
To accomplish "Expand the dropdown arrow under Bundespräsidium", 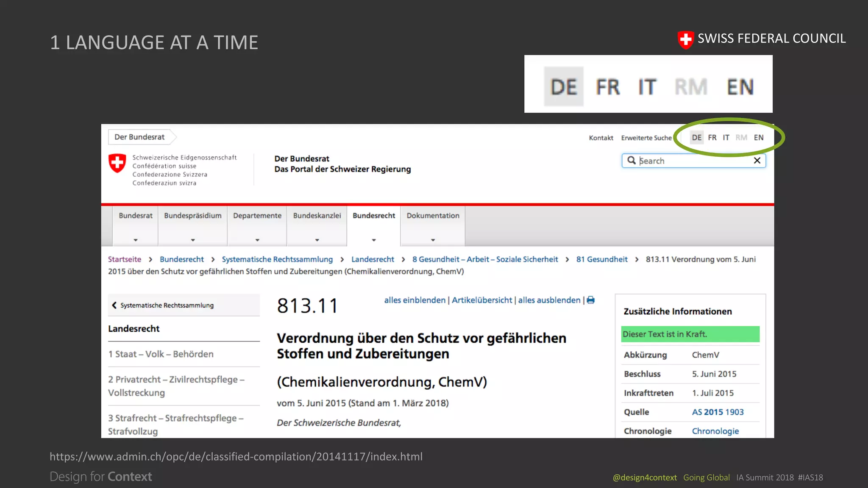I will [x=193, y=240].
